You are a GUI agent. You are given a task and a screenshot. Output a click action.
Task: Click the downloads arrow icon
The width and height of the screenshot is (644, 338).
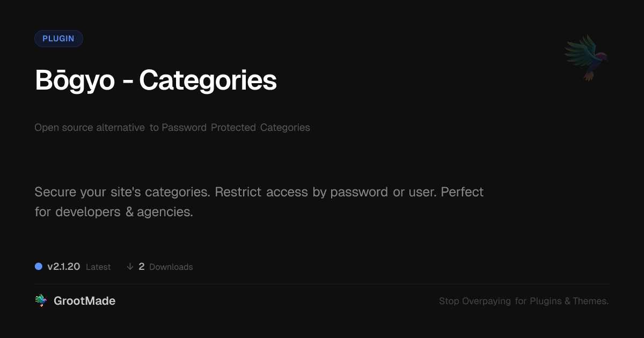point(130,267)
